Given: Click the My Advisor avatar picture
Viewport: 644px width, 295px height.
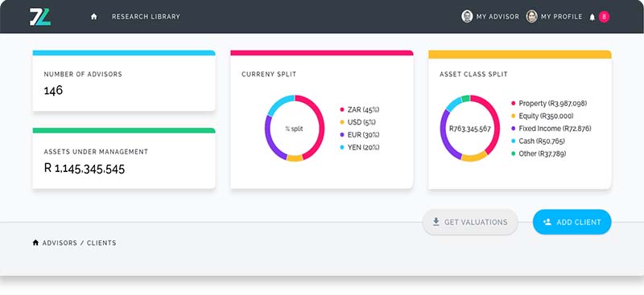Looking at the screenshot, I should click(467, 16).
